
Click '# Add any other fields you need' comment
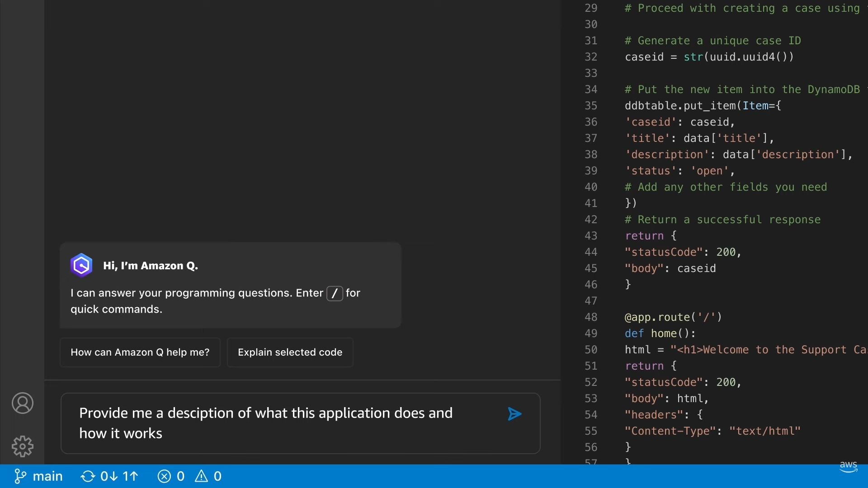coord(726,187)
